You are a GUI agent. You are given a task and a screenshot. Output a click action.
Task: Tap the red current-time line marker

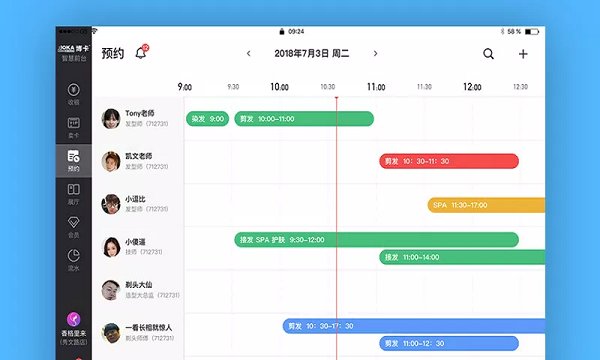tap(336, 98)
